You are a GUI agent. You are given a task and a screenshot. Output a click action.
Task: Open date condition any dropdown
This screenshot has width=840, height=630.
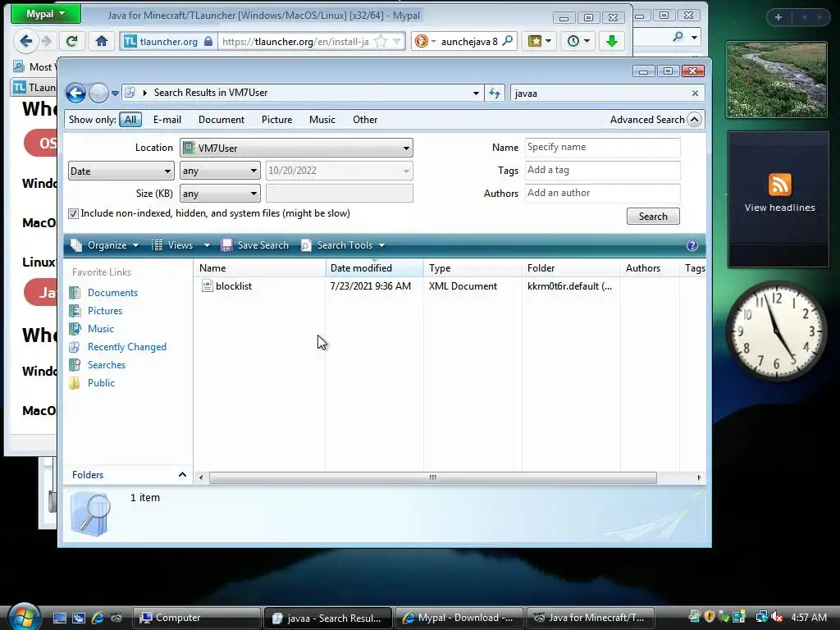click(220, 171)
